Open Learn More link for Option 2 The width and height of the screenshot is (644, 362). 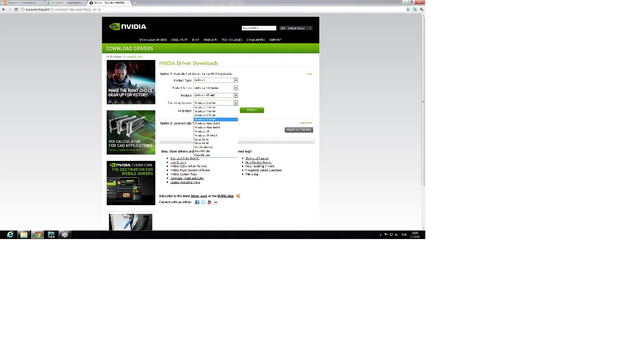point(306,123)
